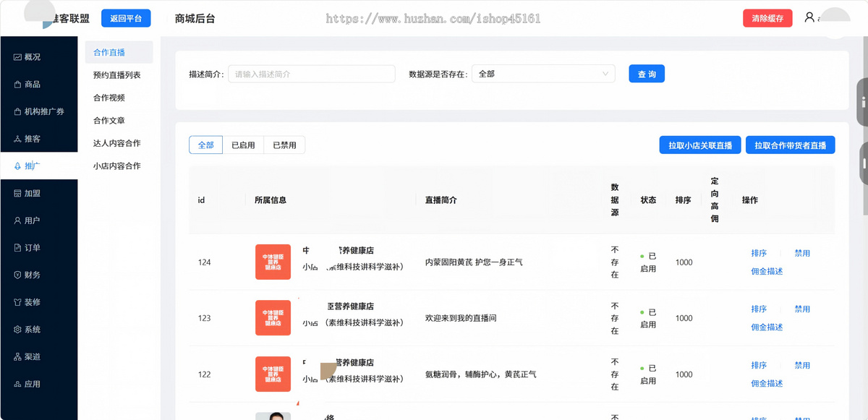The image size is (868, 420).
Task: Click text 氨糖润骨，辅酶护心，黄芪正气
Action: (480, 374)
